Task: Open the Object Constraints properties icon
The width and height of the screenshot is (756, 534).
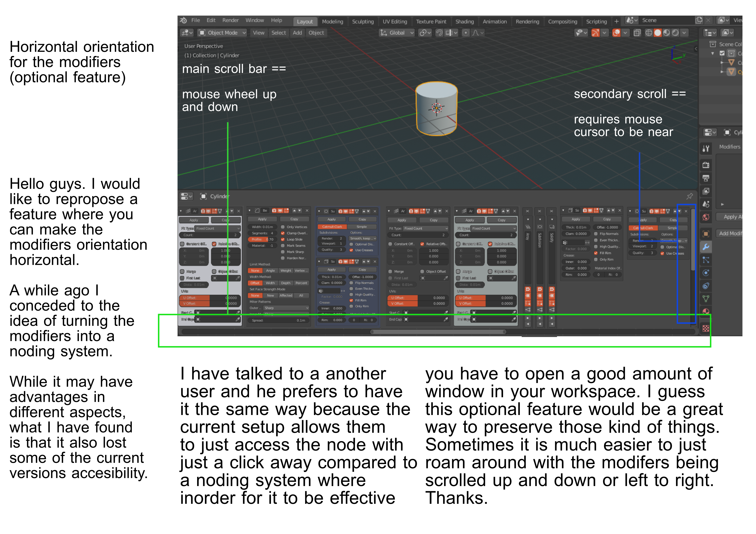Action: (x=706, y=286)
